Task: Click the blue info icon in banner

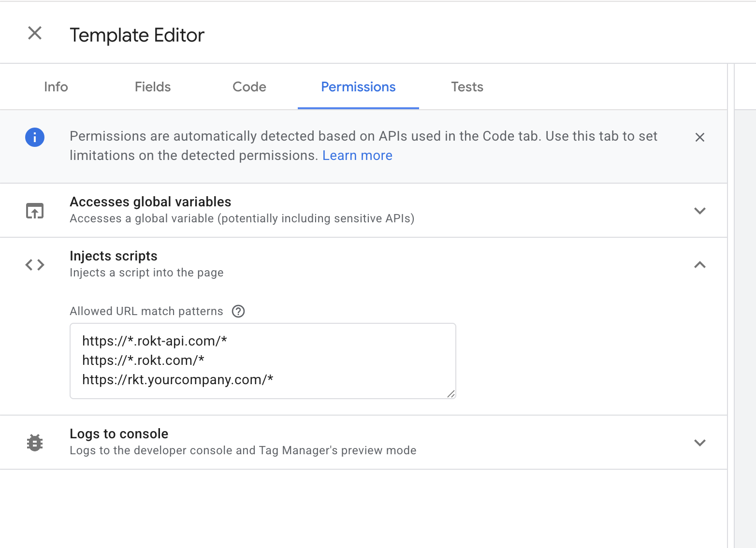Action: click(35, 137)
